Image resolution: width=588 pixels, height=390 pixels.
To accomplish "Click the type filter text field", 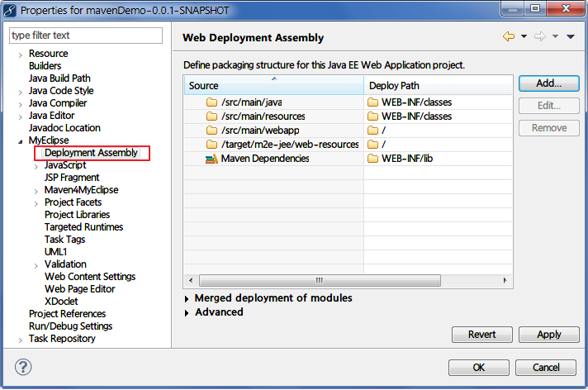I will [x=86, y=36].
